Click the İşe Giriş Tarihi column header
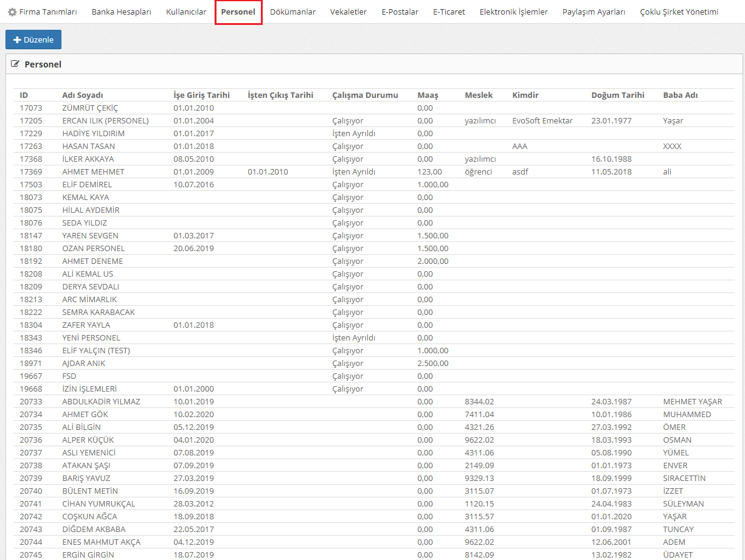The height and width of the screenshot is (560, 745). pos(201,95)
